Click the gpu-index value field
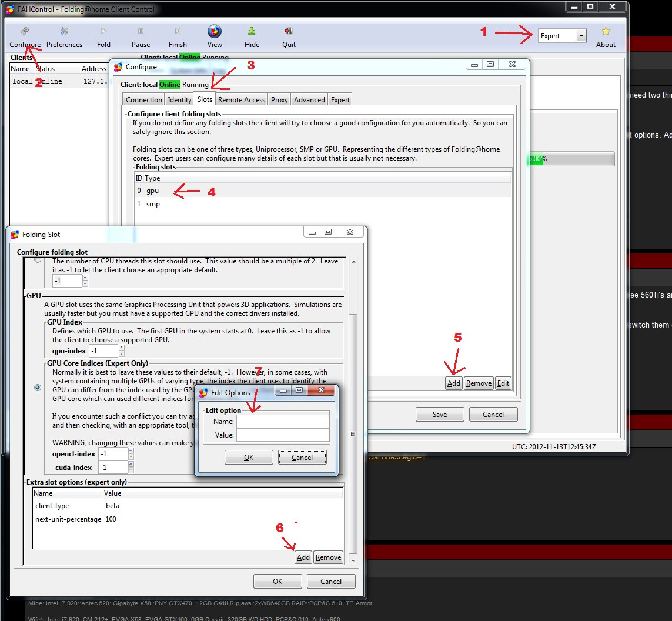 pos(103,351)
